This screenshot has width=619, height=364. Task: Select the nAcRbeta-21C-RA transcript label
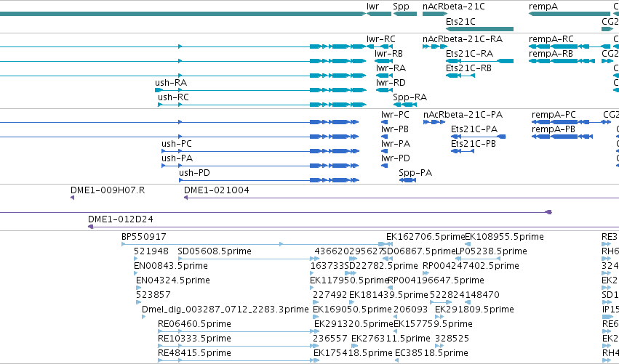(463, 39)
